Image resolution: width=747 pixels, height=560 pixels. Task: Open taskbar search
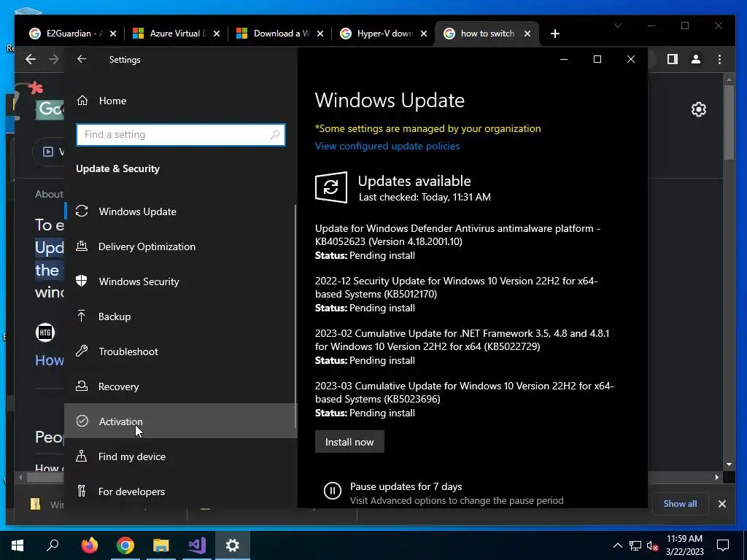click(x=53, y=545)
